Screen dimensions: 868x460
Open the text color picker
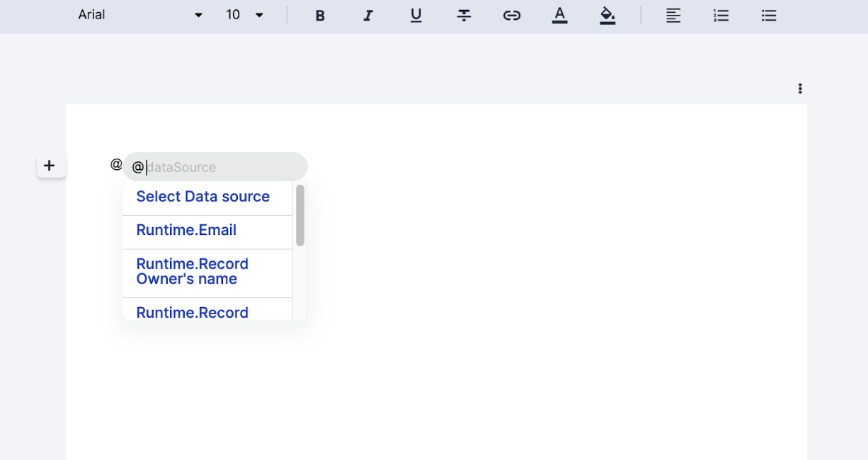click(x=560, y=16)
